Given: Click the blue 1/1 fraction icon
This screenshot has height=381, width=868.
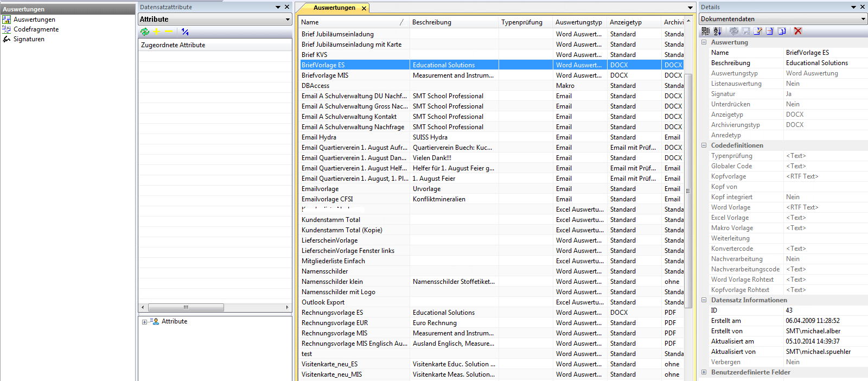Looking at the screenshot, I should [x=185, y=32].
